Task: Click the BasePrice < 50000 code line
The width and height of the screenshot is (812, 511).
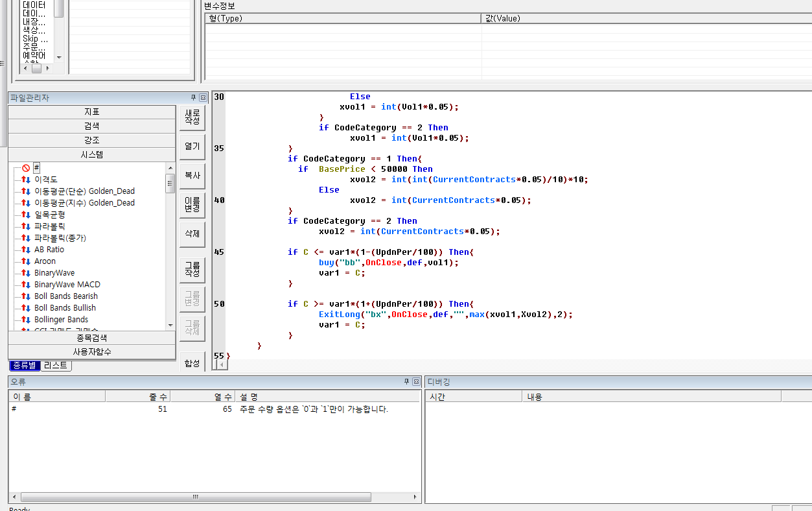Action: [365, 169]
